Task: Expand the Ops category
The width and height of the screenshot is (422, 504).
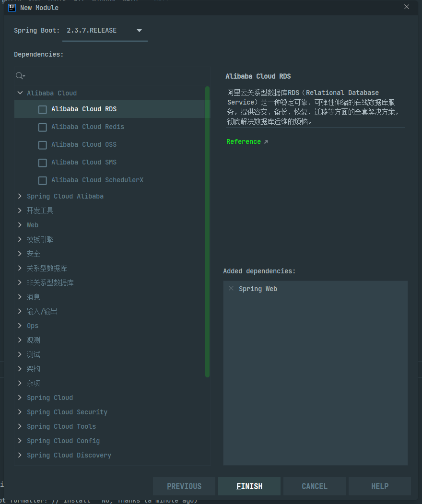Action: click(19, 325)
